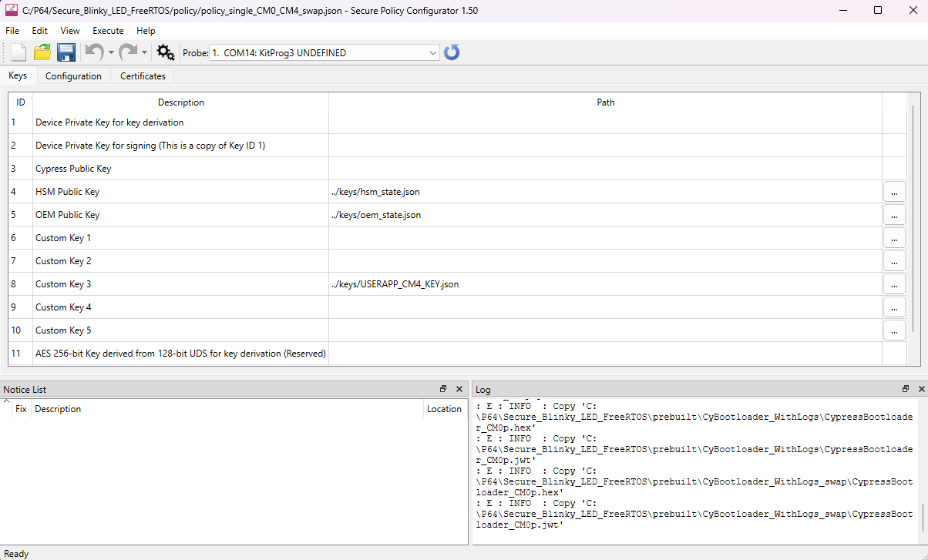This screenshot has height=560, width=928.
Task: Click the Path column header
Action: (x=606, y=102)
